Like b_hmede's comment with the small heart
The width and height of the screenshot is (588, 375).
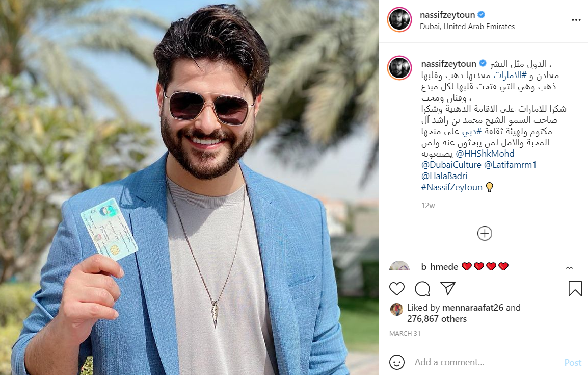point(569,269)
